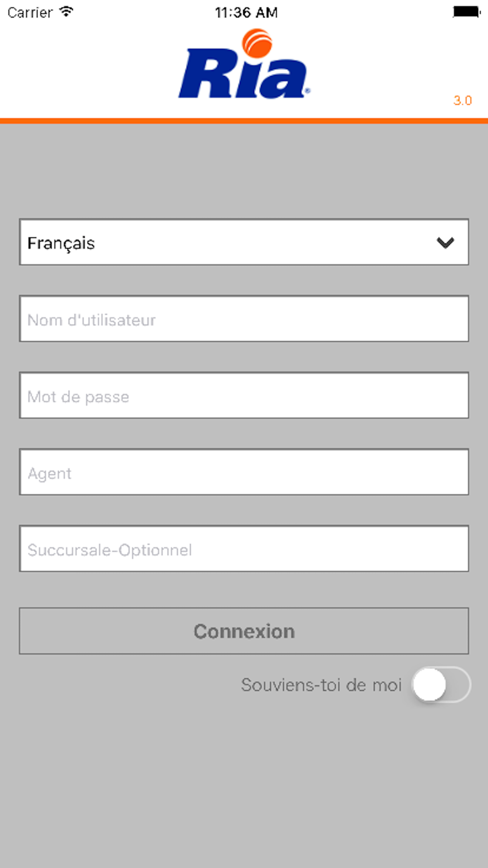Tap the Wi-Fi status icon
The width and height of the screenshot is (488, 868).
click(66, 12)
